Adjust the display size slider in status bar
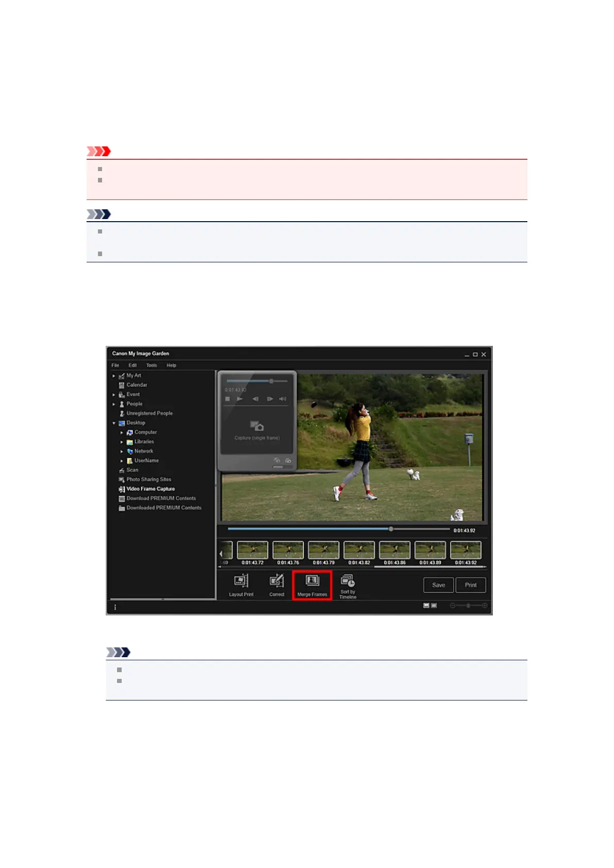 point(468,606)
